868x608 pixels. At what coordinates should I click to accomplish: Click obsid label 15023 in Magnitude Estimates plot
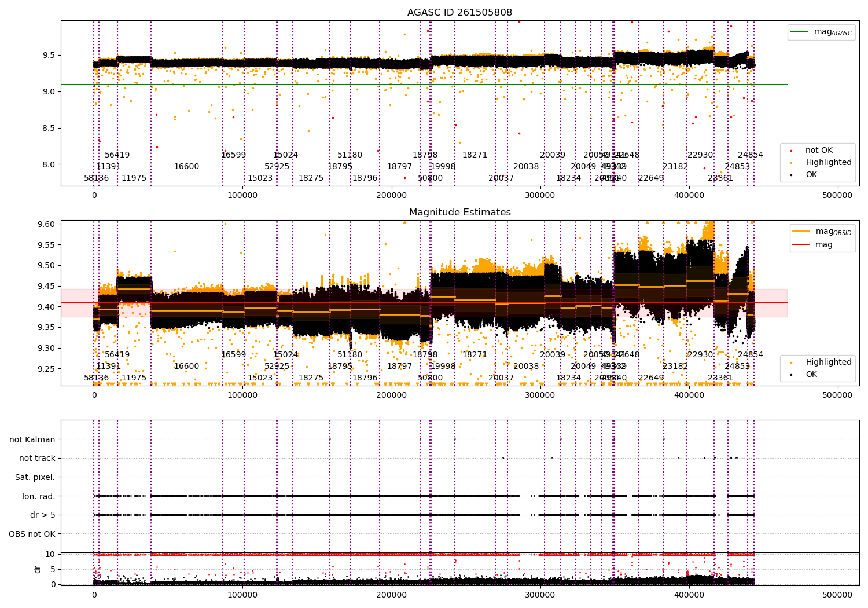[x=260, y=378]
